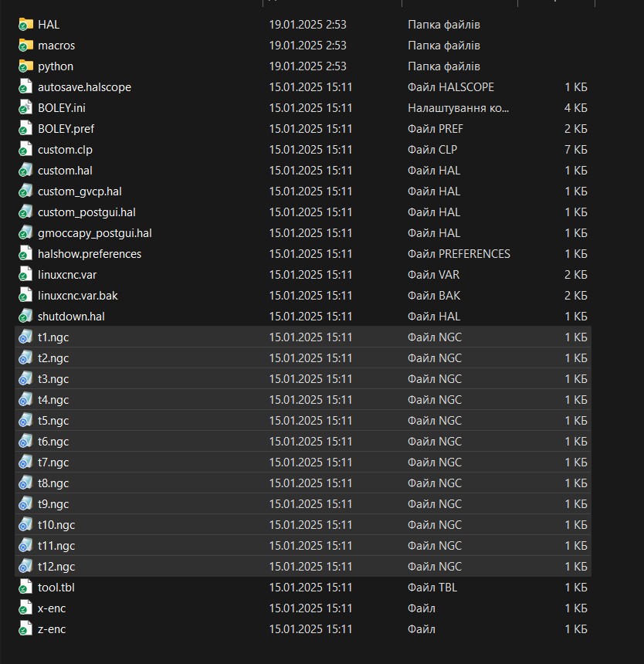Viewport: 644px width, 664px height.
Task: Select file name autosave.halscope
Action: [84, 87]
